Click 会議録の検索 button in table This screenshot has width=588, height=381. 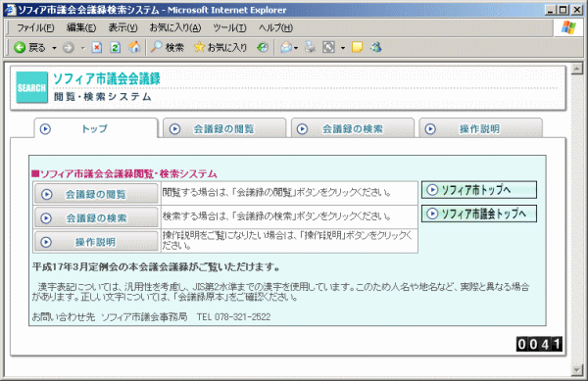coord(96,217)
